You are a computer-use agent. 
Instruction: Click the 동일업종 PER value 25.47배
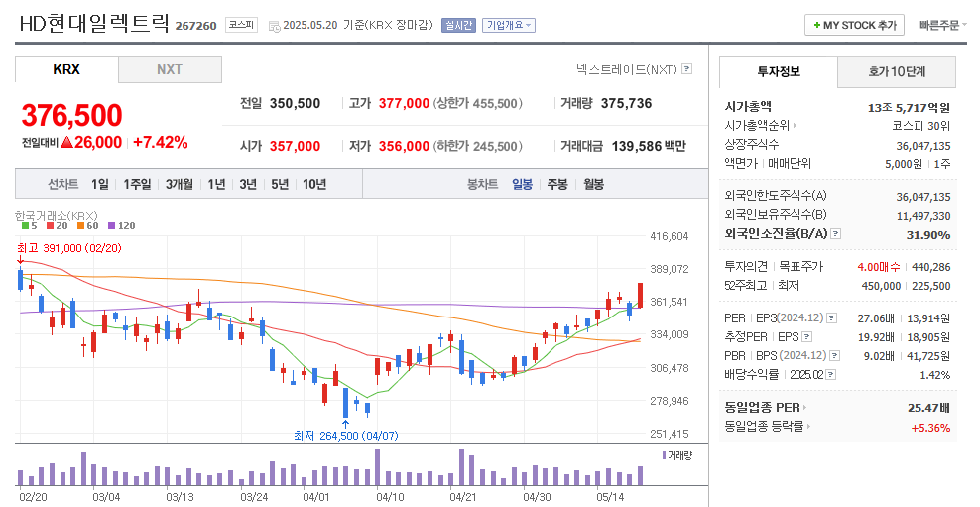[928, 408]
